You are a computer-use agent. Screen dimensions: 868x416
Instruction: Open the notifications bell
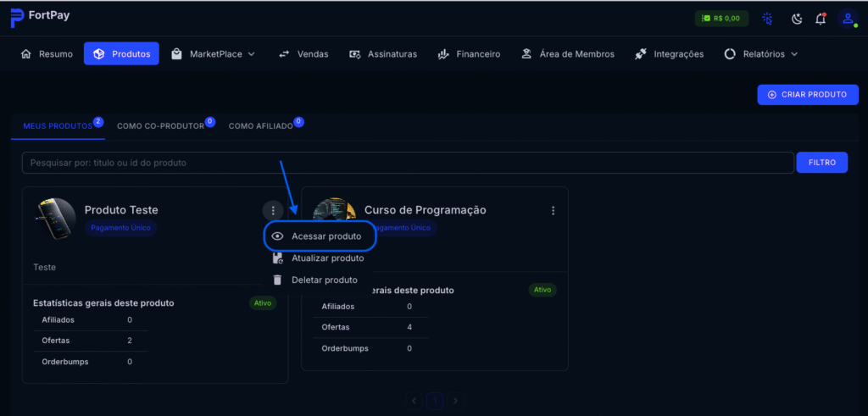click(x=821, y=19)
